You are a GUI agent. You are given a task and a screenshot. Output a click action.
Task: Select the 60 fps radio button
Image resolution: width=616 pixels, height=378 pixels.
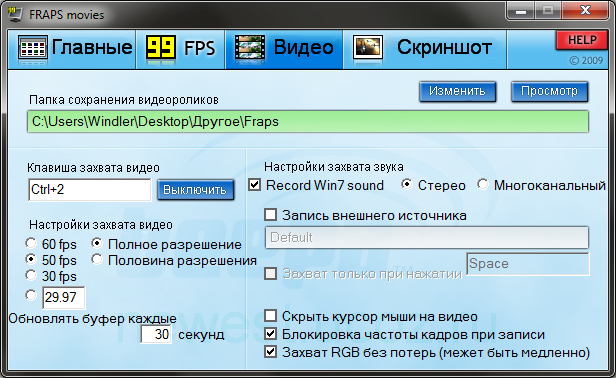pos(31,243)
